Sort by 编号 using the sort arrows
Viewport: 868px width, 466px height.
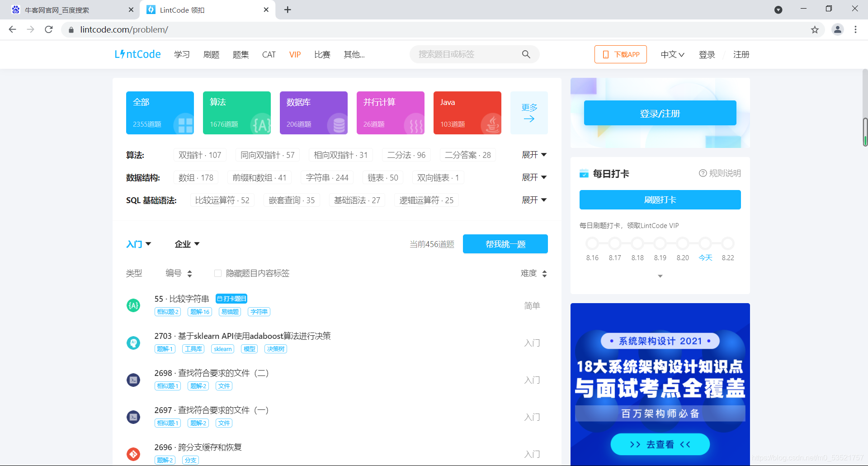click(x=189, y=274)
